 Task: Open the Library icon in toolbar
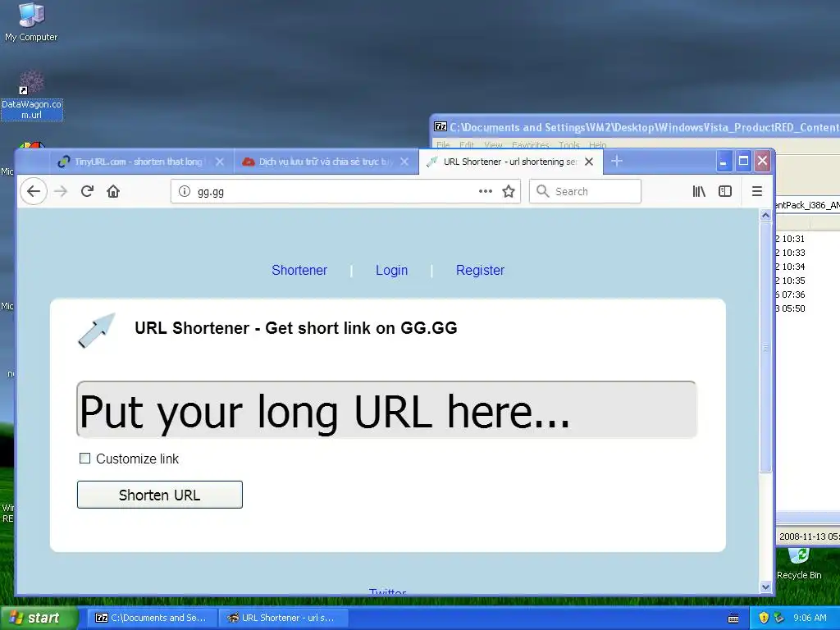[x=699, y=191]
